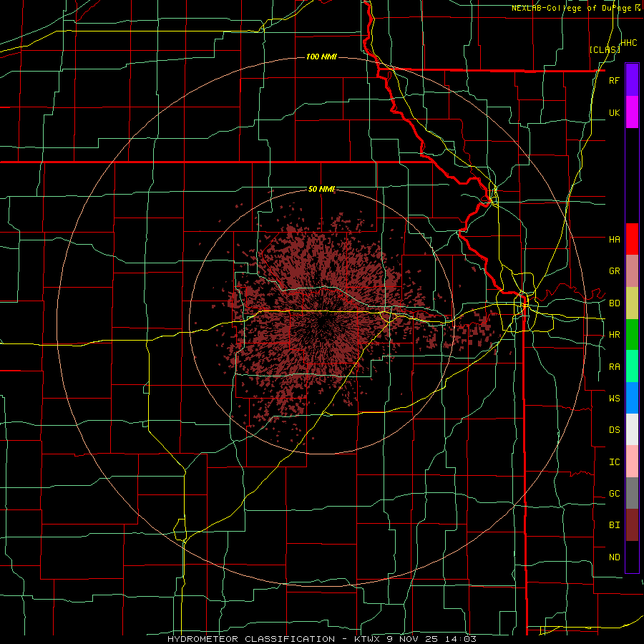Click the BI brown legend swatch

(632, 525)
